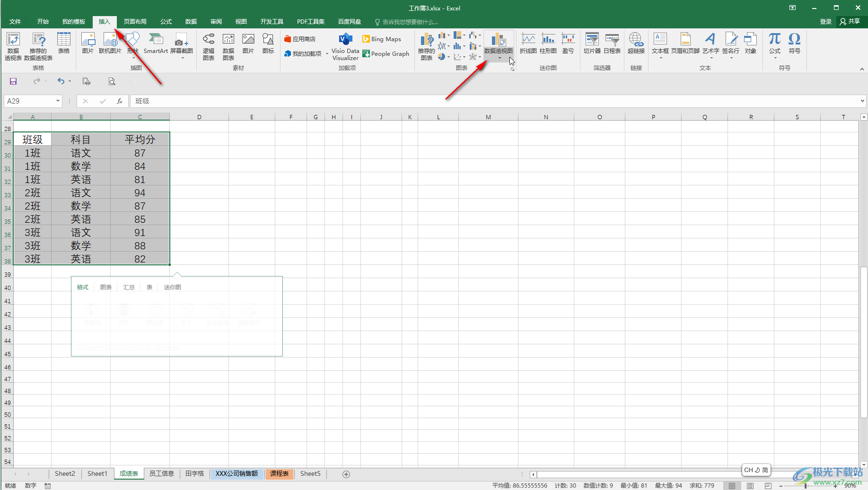Switch to Page Layout view

click(750, 486)
